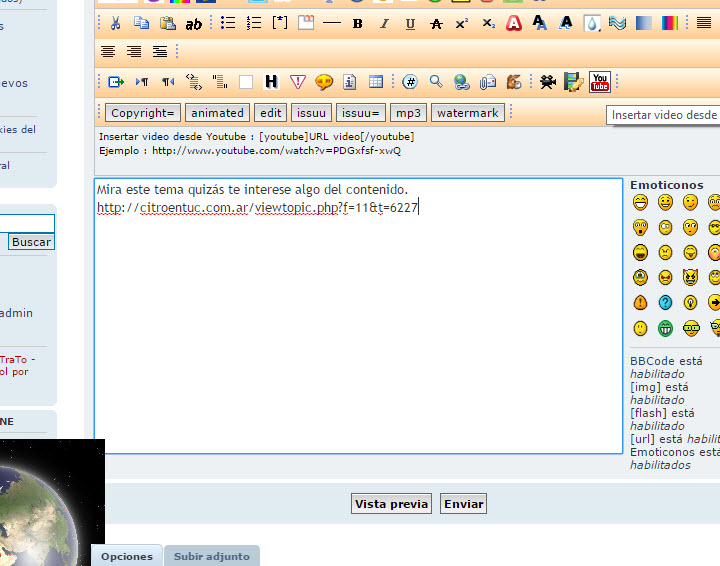Click the Buscar search button

[31, 242]
